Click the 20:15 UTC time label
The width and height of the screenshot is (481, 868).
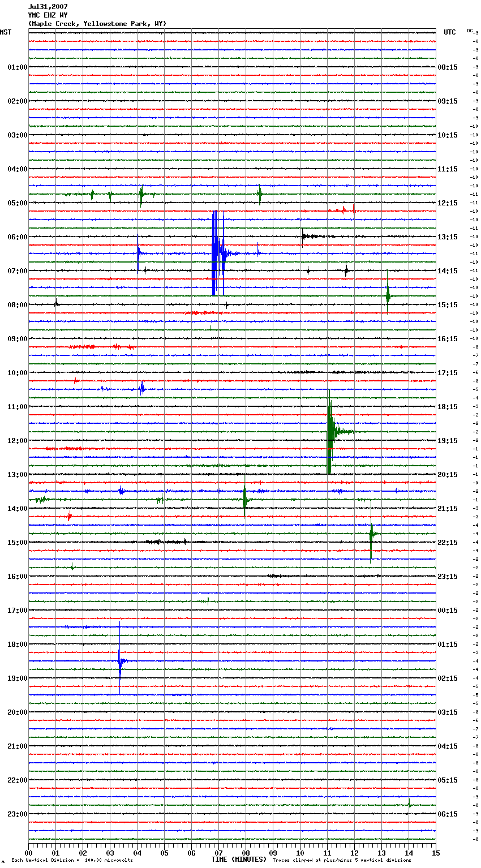(448, 475)
